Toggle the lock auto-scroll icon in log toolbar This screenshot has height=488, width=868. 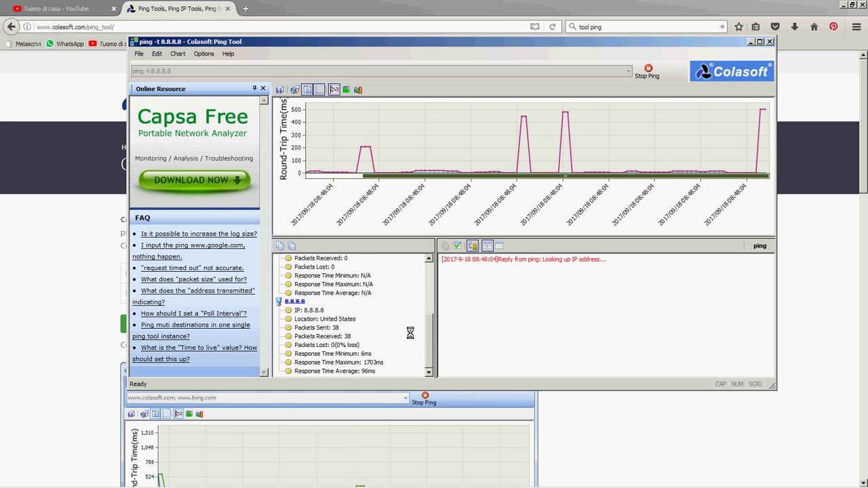[472, 246]
